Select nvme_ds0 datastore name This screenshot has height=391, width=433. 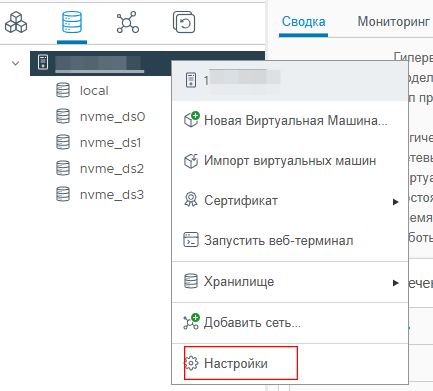112,117
